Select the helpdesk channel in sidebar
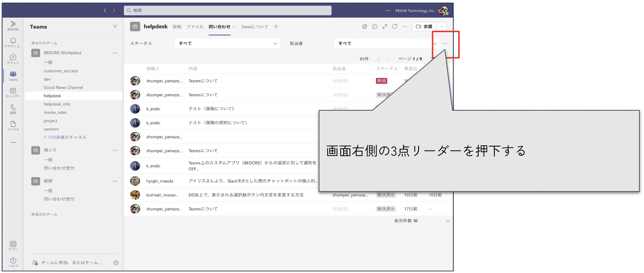 pos(73,96)
